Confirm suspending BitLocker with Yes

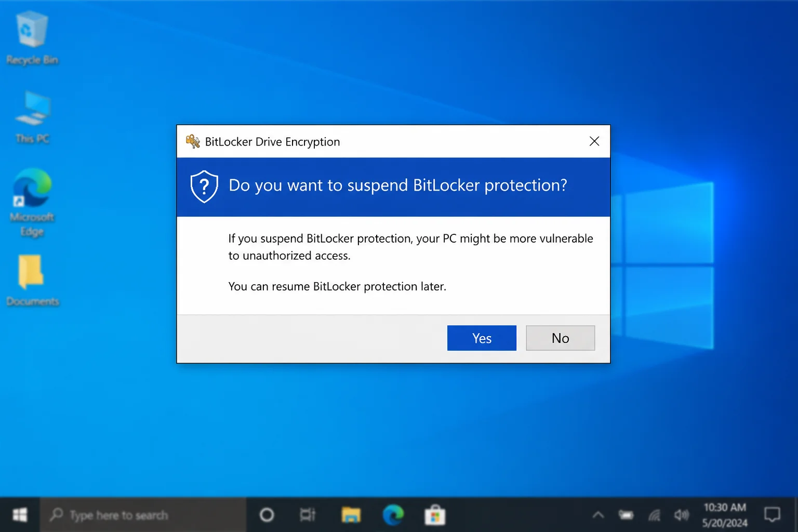click(482, 338)
